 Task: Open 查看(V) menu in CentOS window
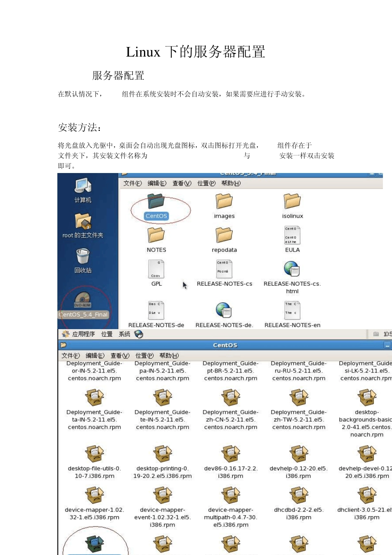tap(120, 356)
